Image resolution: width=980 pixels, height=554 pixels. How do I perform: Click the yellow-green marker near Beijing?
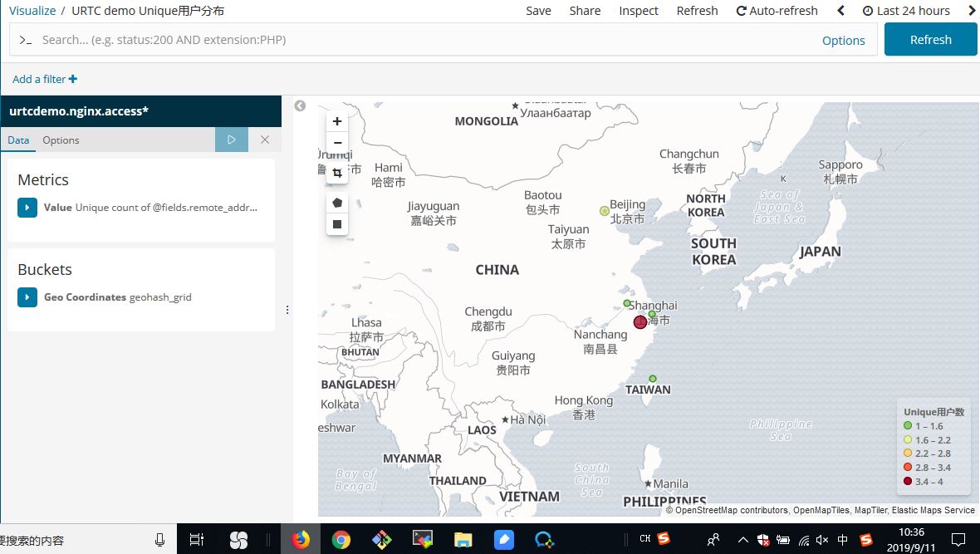click(605, 211)
